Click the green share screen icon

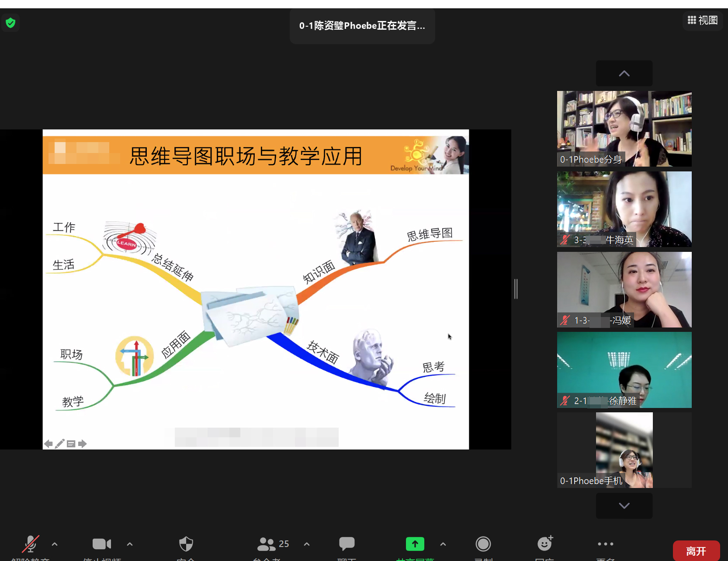coord(415,544)
